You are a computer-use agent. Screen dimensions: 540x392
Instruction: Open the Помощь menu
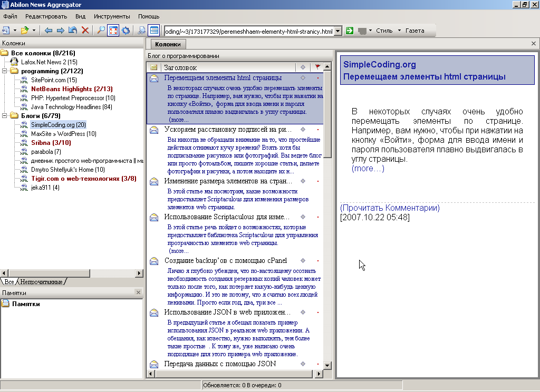pos(149,16)
